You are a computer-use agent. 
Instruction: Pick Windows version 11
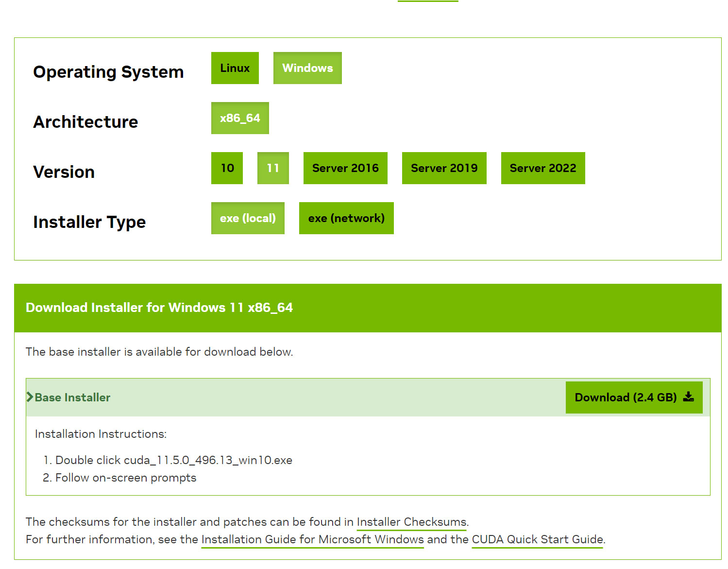[273, 168]
